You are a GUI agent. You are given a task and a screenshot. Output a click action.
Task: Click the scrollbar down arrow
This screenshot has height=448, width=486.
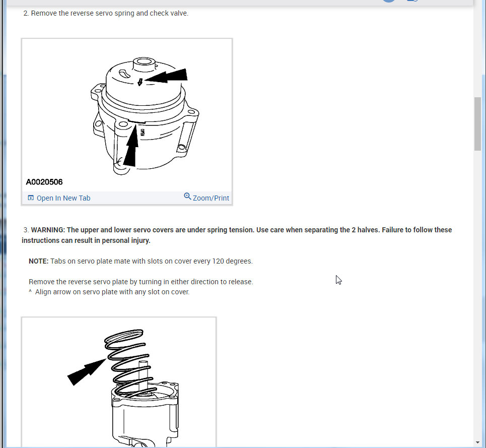(x=477, y=442)
